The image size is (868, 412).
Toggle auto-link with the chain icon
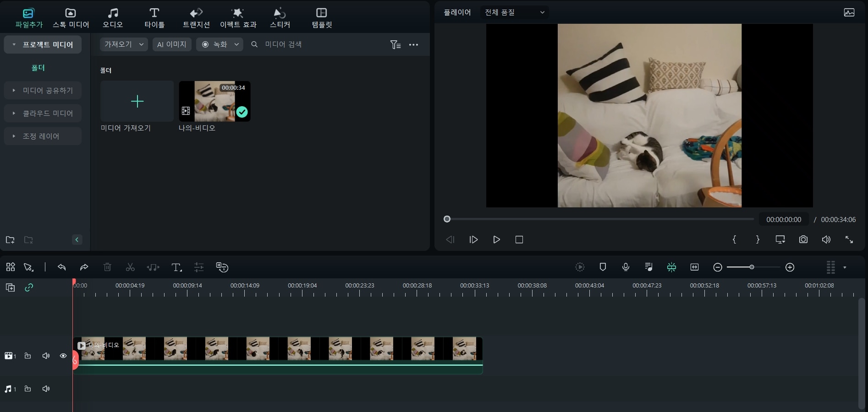[x=29, y=287]
